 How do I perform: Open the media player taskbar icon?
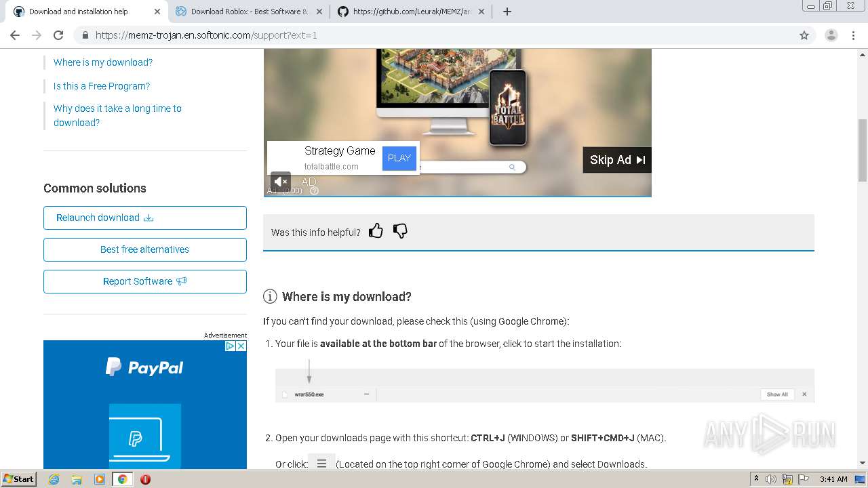100,479
